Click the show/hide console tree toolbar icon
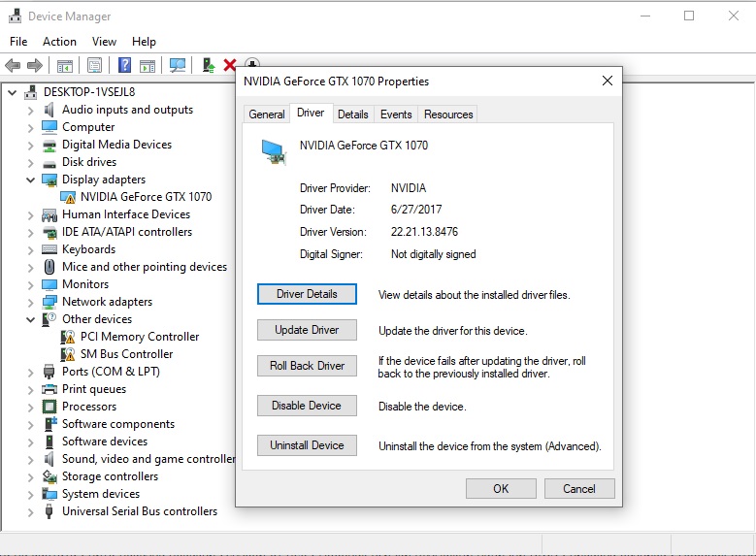The height and width of the screenshot is (556, 756). tap(65, 66)
